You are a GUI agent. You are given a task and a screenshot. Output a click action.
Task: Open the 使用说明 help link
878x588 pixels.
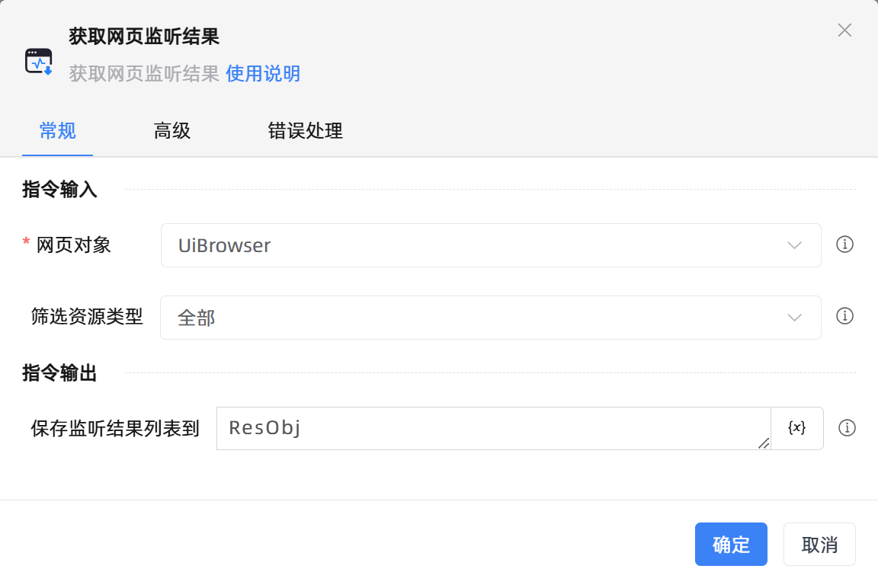[263, 74]
